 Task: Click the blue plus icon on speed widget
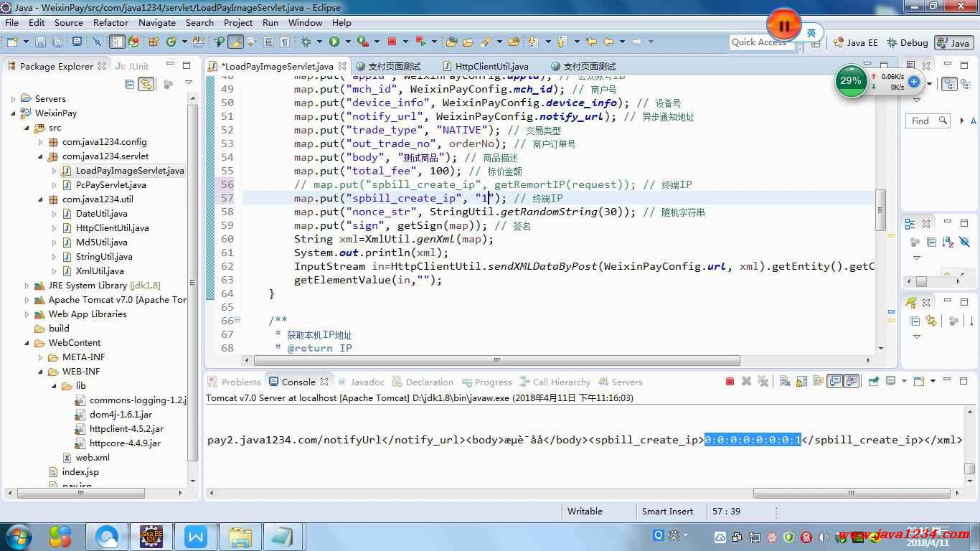click(914, 82)
